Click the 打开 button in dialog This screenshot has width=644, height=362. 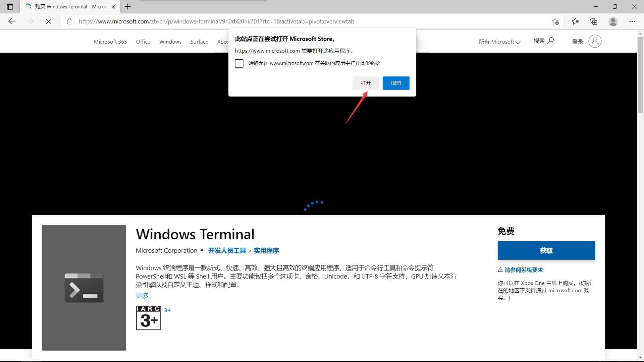tap(366, 83)
